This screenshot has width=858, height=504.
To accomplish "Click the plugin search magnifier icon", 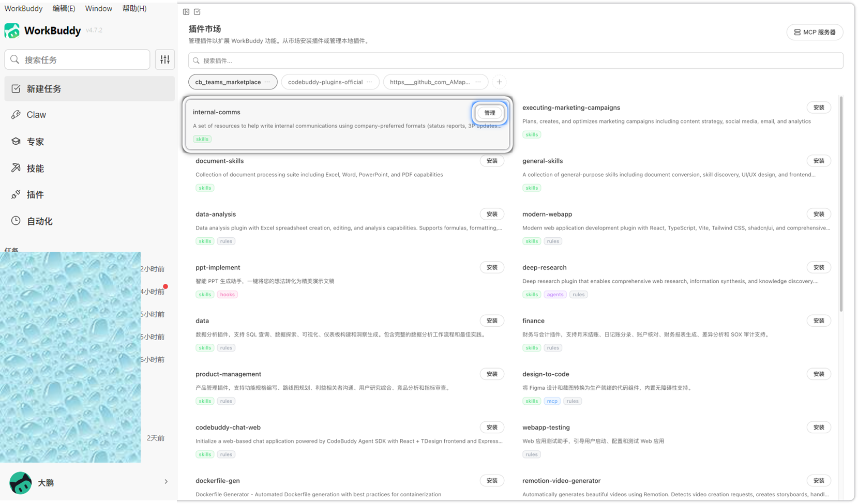I will pyautogui.click(x=196, y=60).
